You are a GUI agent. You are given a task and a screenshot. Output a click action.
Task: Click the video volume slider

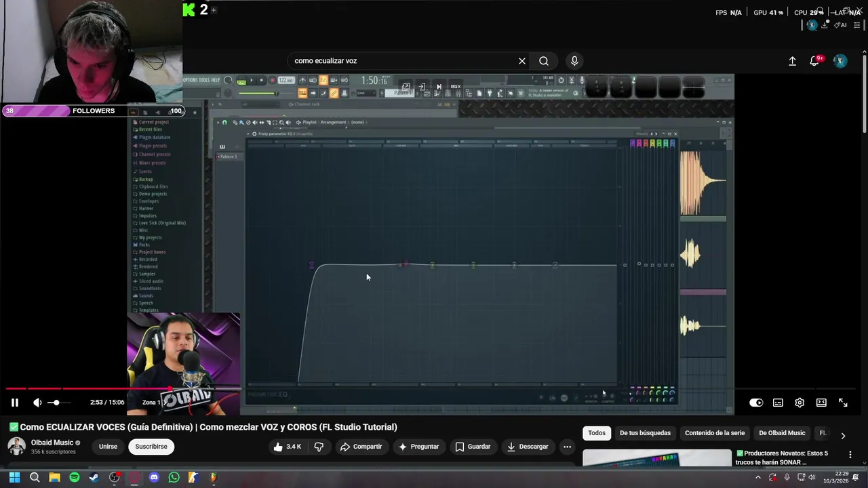point(60,403)
